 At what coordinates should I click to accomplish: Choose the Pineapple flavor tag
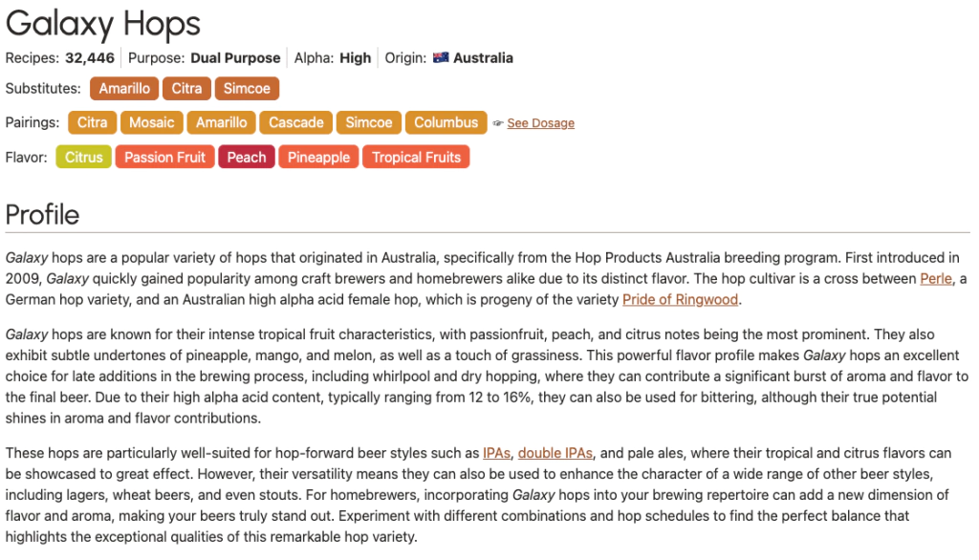pyautogui.click(x=318, y=157)
